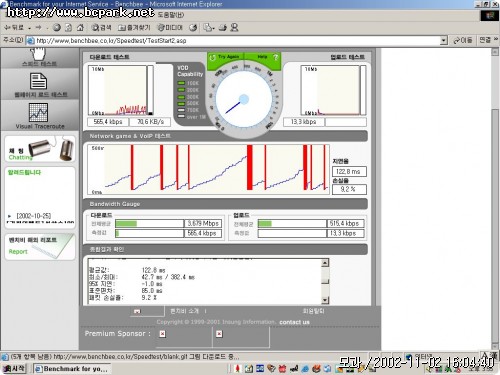Open Media panel in IE toolbar

(170, 28)
